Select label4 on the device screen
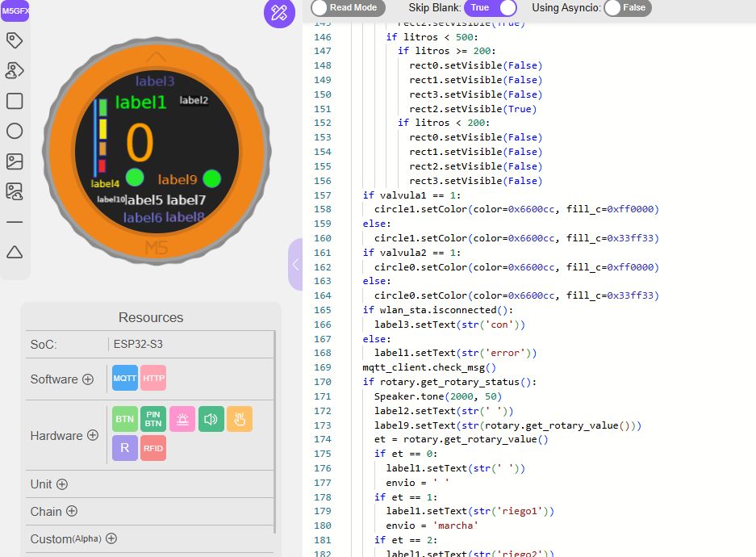 [105, 184]
